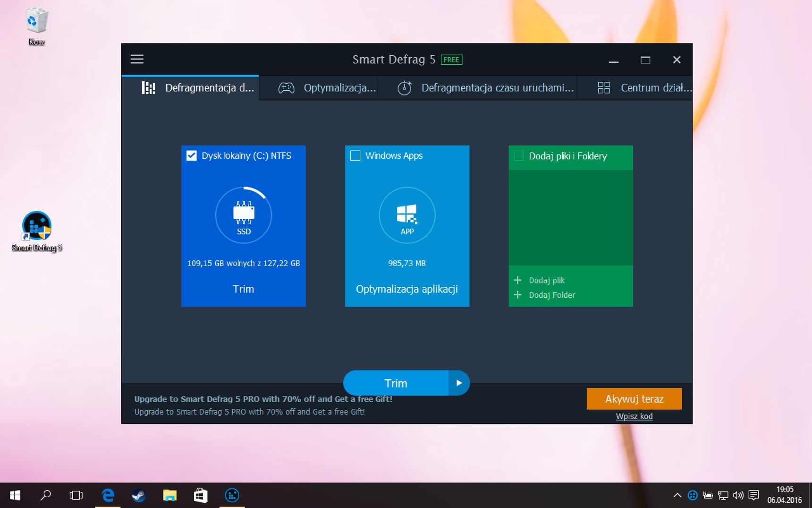812x508 pixels.
Task: Click the FREE badge in title bar
Action: [x=451, y=60]
